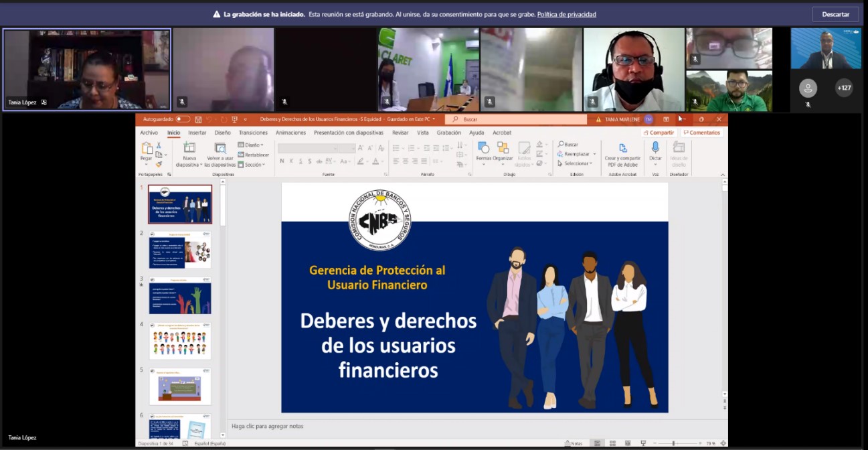
Task: Toggle the Notas pane in status bar
Action: pyautogui.click(x=573, y=443)
